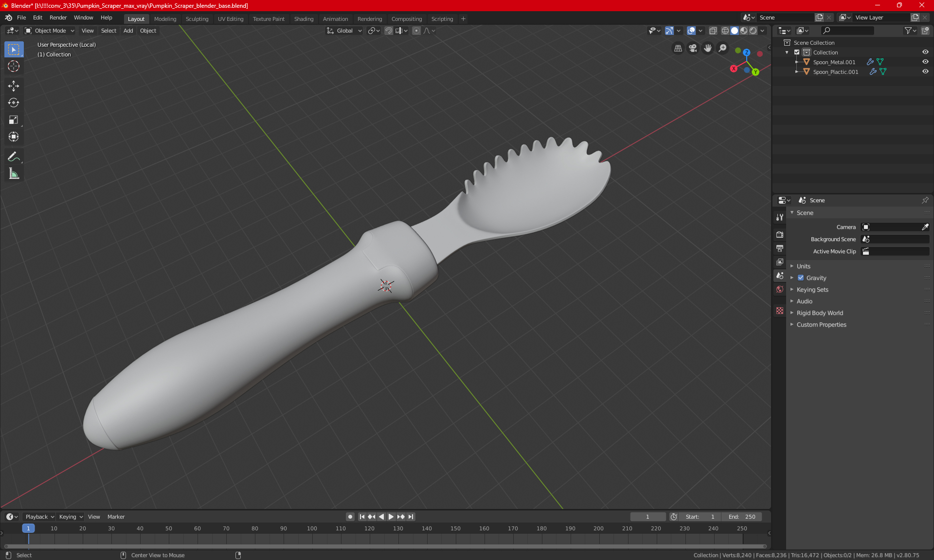The image size is (934, 560).
Task: Expand the Units panel
Action: click(804, 266)
